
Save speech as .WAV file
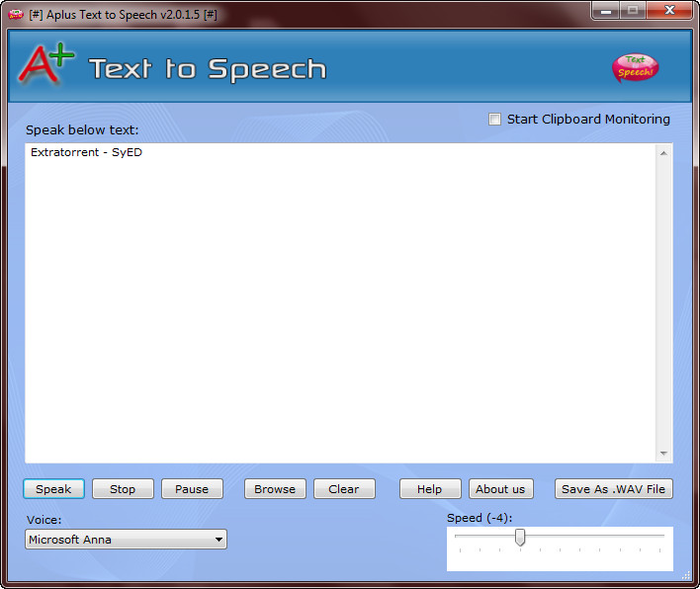pyautogui.click(x=614, y=489)
